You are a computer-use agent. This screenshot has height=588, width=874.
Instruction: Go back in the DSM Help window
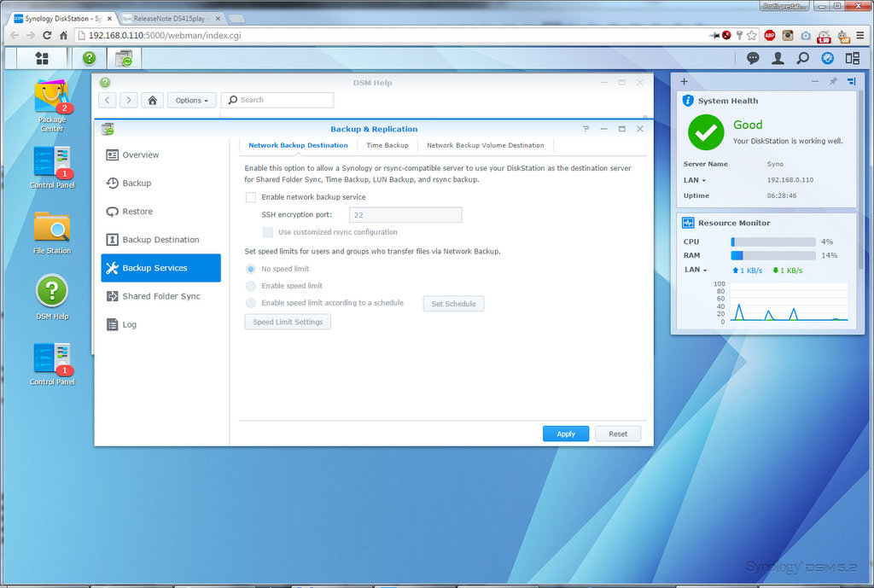coord(108,101)
